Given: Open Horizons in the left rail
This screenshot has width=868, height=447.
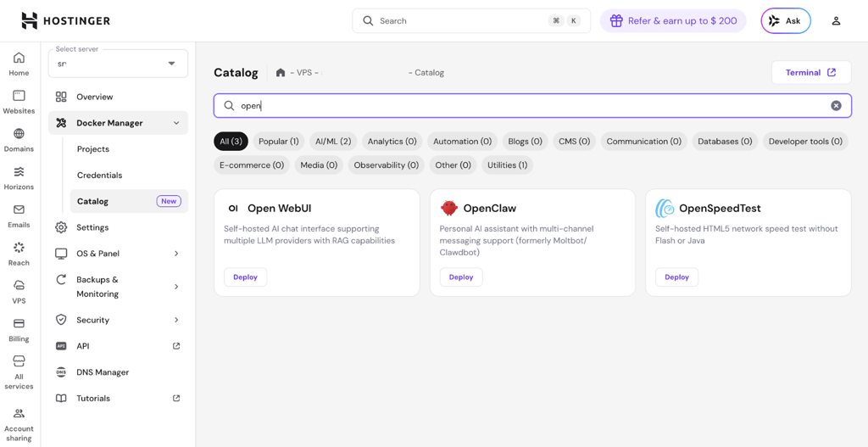Looking at the screenshot, I should pos(19,178).
